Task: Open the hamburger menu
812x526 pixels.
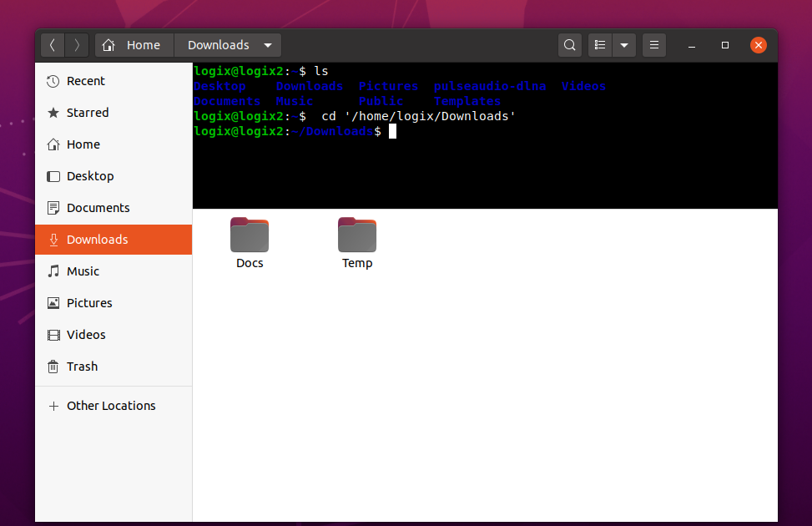Action: point(654,46)
